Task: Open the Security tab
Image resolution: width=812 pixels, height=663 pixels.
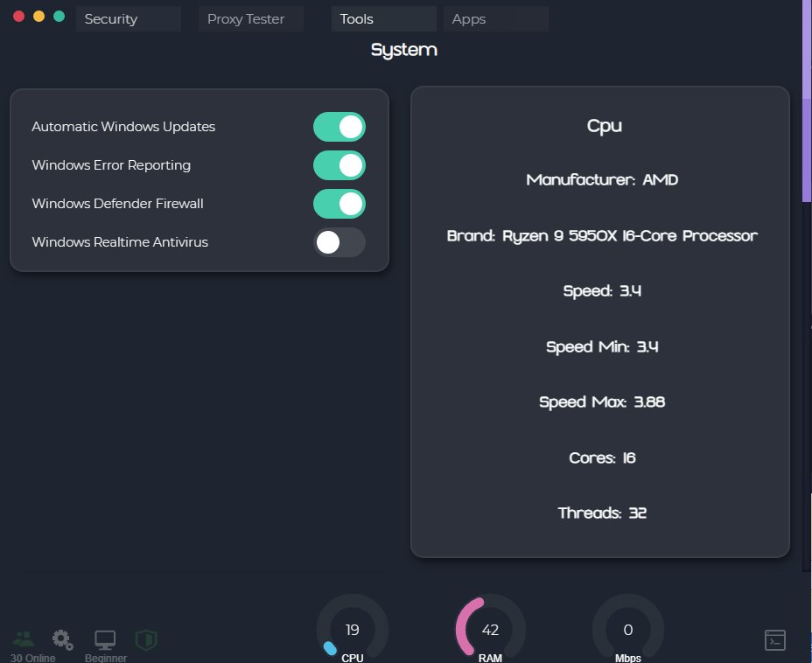Action: point(128,19)
